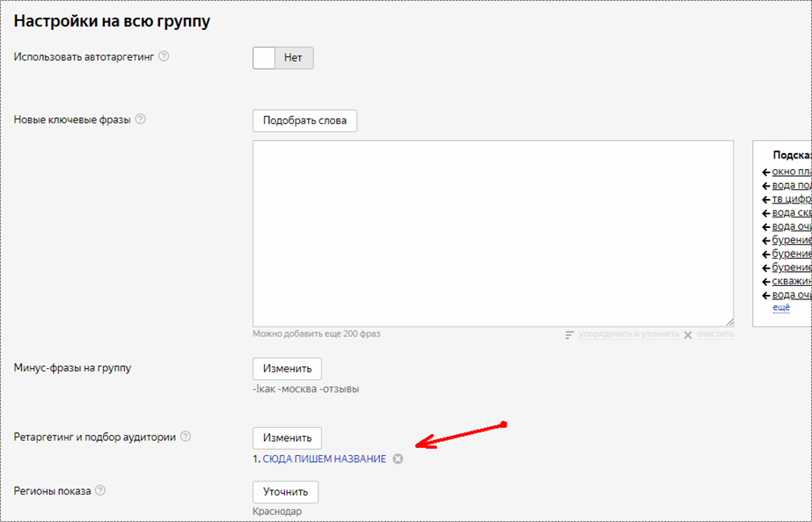812x522 pixels.
Task: Add hint via arrow beside 'скважин'
Action: [766, 282]
